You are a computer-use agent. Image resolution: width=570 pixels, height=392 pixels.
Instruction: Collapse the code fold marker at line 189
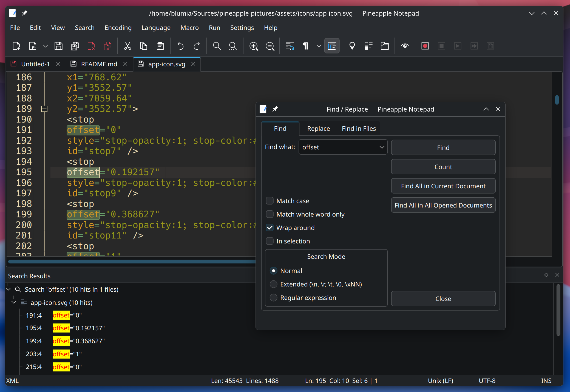point(44,109)
